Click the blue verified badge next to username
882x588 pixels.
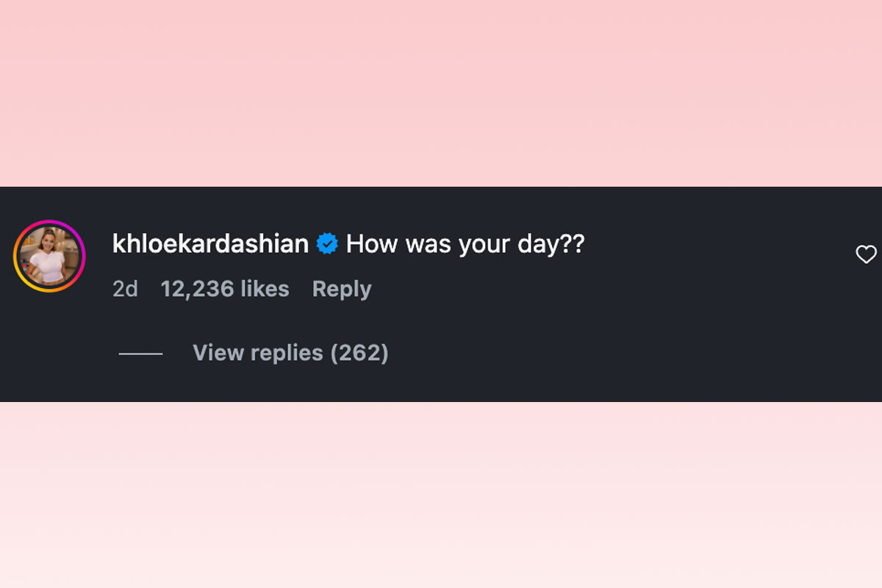[326, 243]
